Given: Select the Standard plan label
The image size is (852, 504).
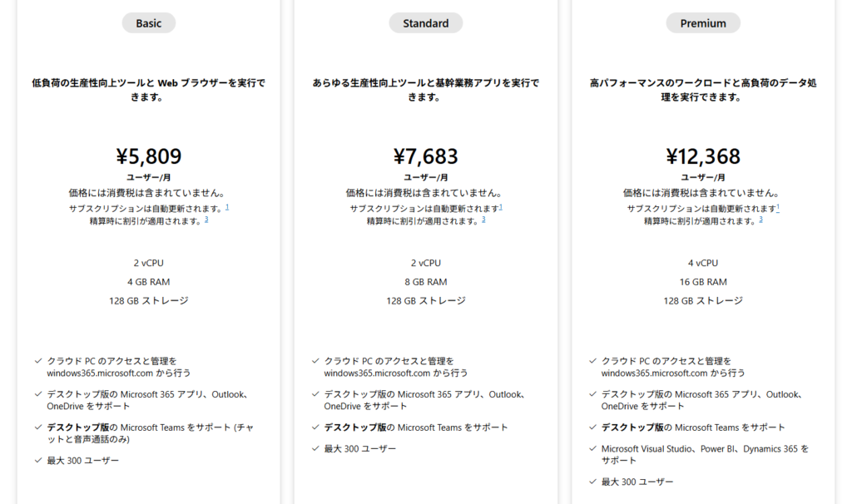Looking at the screenshot, I should pyautogui.click(x=425, y=23).
